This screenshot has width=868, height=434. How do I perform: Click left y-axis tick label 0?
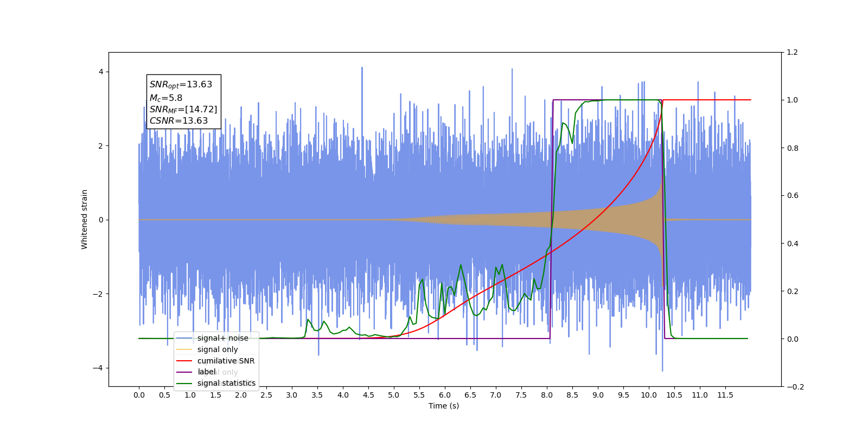[101, 220]
